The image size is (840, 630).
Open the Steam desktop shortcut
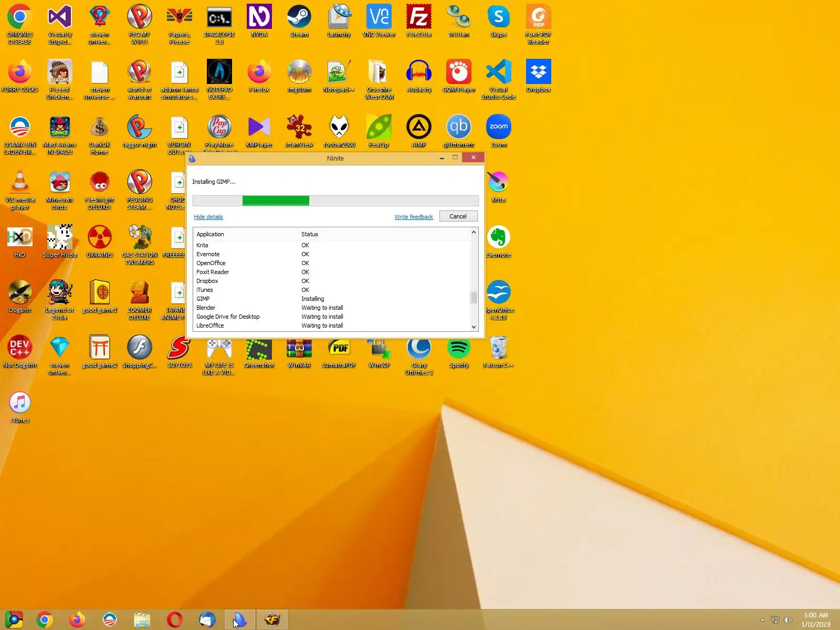299,21
